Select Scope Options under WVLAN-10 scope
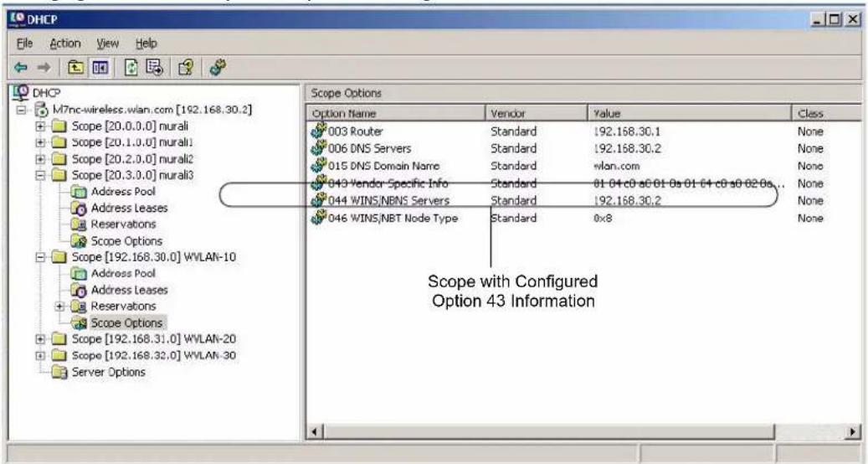 126,322
